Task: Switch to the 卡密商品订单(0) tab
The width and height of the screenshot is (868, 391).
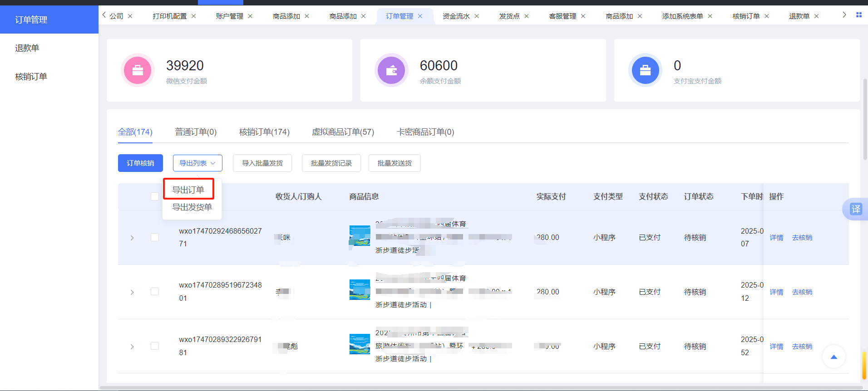Action: pyautogui.click(x=425, y=132)
